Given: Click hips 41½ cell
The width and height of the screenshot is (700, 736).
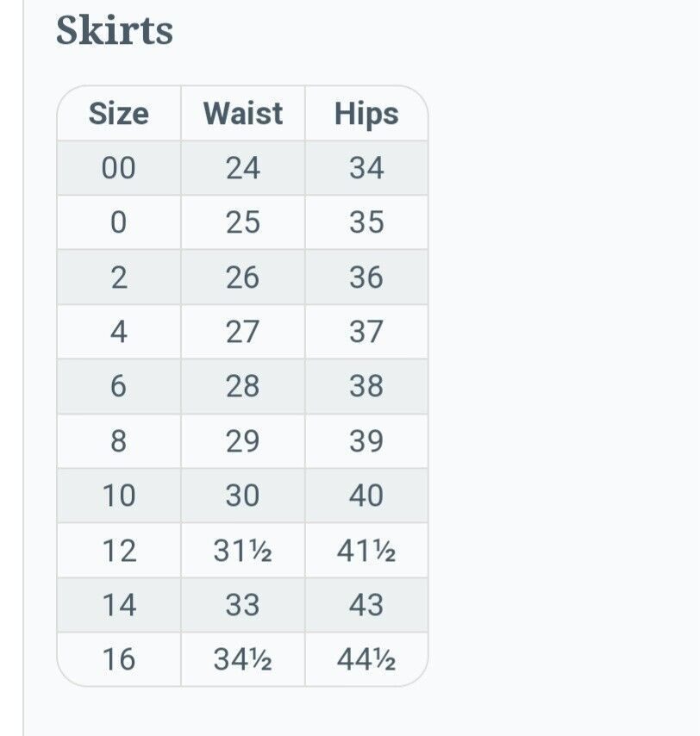Looking at the screenshot, I should (x=366, y=550).
